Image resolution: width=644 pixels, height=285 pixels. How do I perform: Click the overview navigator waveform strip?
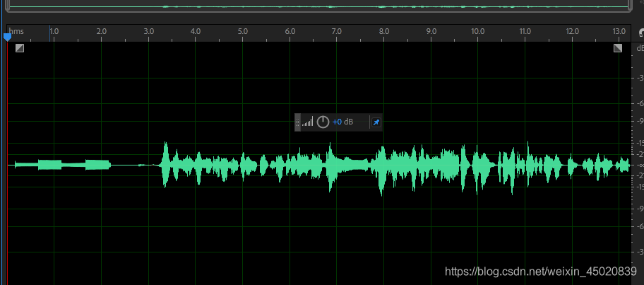coord(318,6)
